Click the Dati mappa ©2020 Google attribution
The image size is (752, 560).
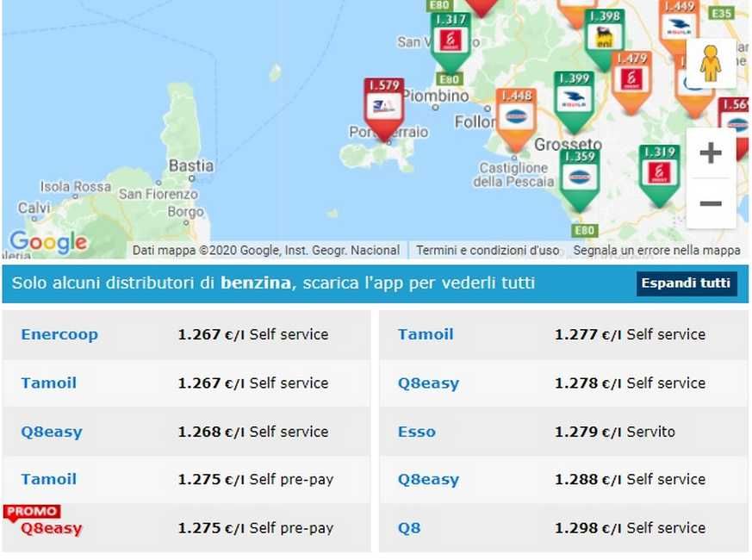click(x=265, y=251)
